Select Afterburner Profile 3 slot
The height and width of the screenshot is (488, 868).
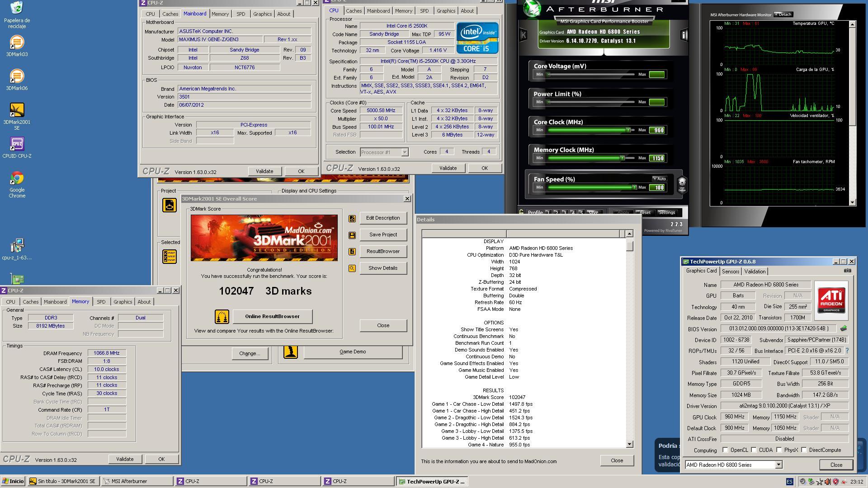tap(564, 212)
